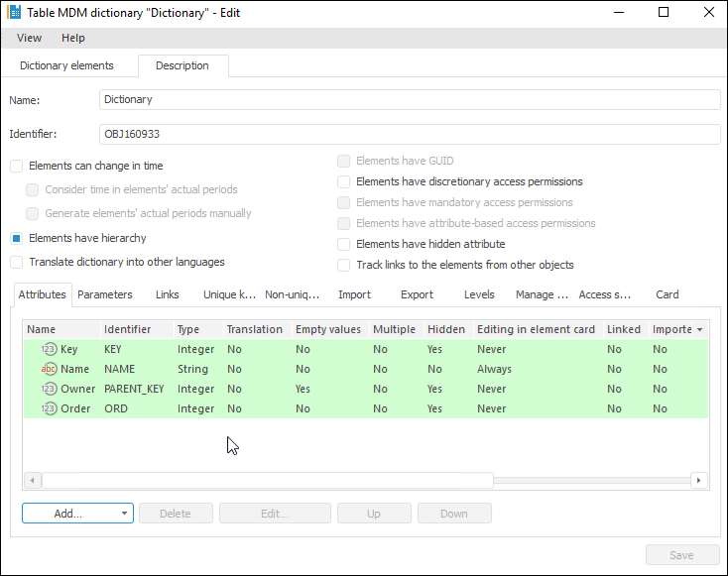728x576 pixels.
Task: Enable Track links from other objects
Action: 344,265
